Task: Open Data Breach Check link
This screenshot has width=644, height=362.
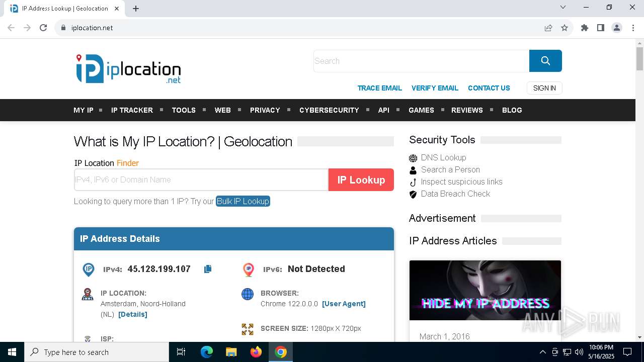Action: (x=455, y=194)
